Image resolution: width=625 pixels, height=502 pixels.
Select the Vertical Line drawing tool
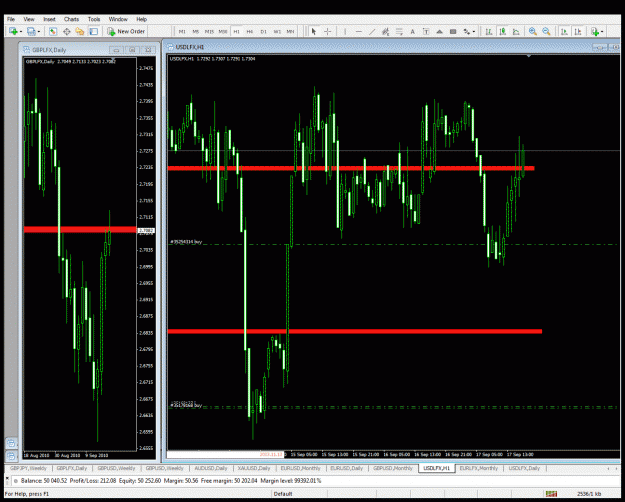(x=345, y=31)
